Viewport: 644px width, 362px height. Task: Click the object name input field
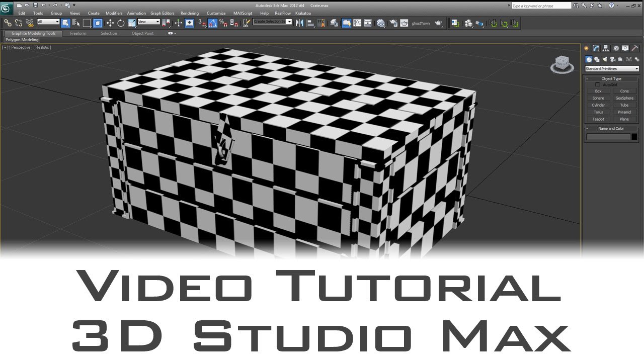click(x=608, y=137)
